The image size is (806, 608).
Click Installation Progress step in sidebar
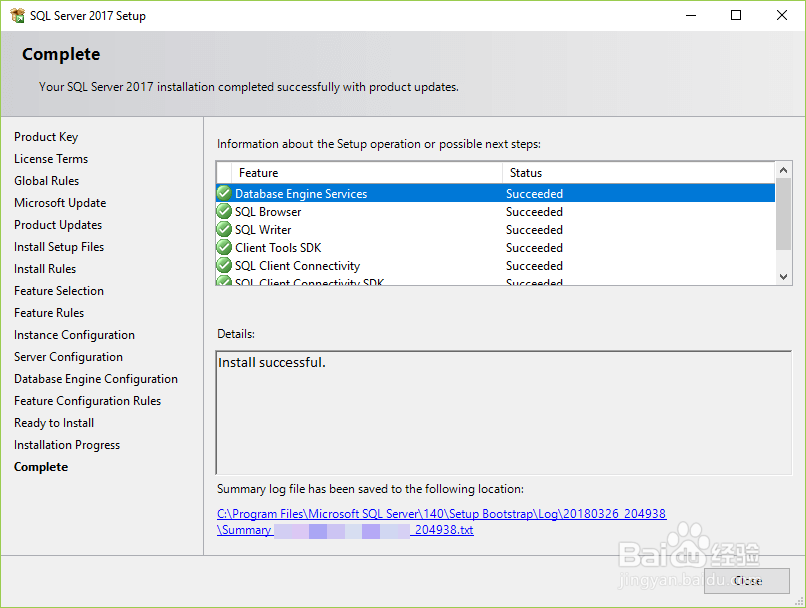(67, 445)
